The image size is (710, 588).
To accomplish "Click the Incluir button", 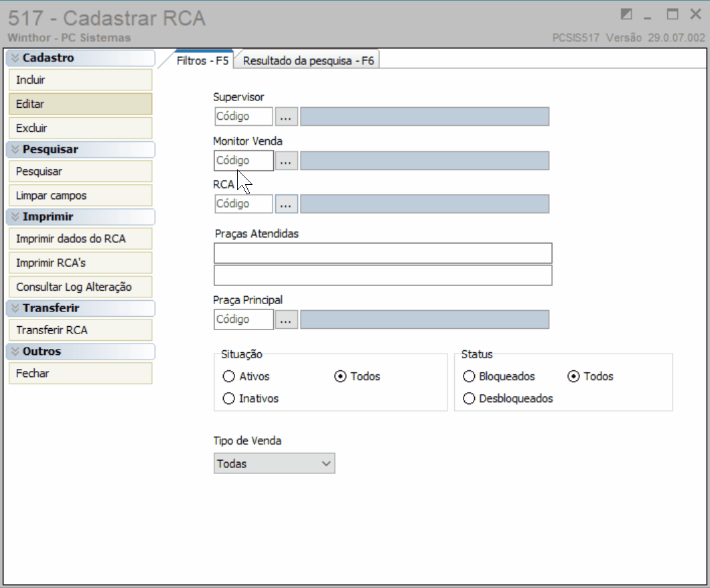I will click(80, 80).
